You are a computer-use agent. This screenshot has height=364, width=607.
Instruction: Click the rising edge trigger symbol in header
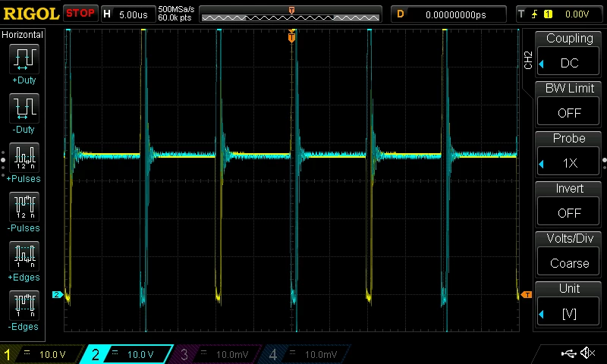pos(535,14)
